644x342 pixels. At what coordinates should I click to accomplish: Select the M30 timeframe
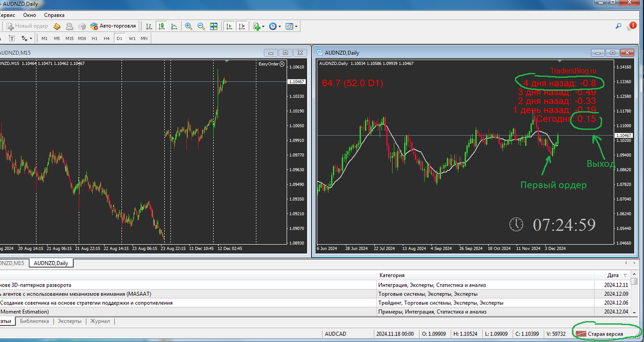pos(82,38)
